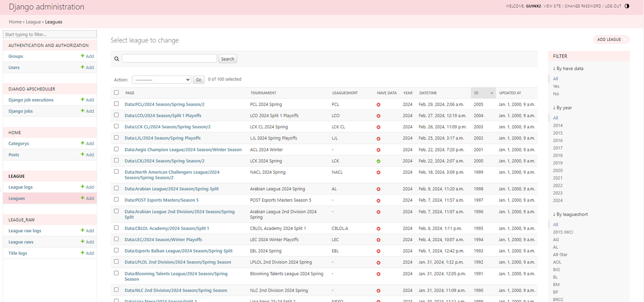Add a new Django job

pos(88,111)
